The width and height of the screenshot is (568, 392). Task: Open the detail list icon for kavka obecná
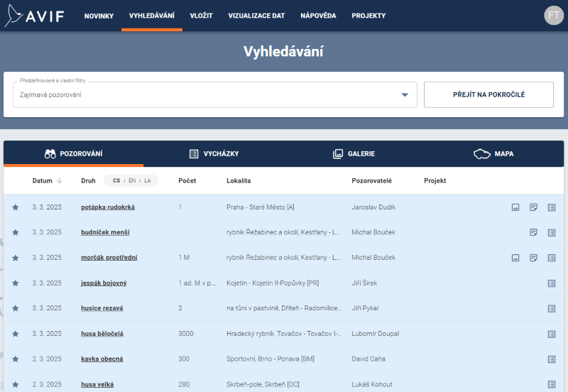(552, 359)
